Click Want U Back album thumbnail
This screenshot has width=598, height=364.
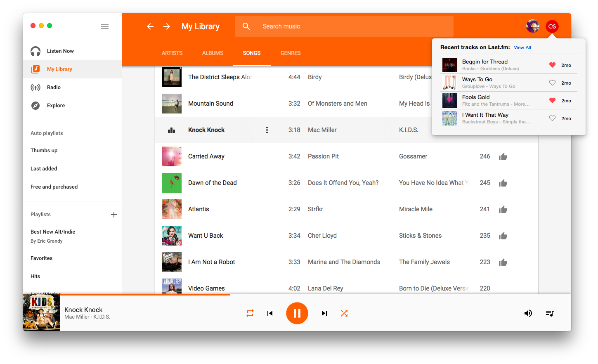[172, 236]
